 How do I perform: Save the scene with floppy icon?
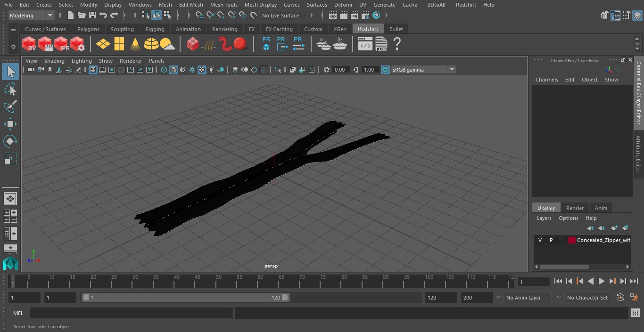pos(92,16)
